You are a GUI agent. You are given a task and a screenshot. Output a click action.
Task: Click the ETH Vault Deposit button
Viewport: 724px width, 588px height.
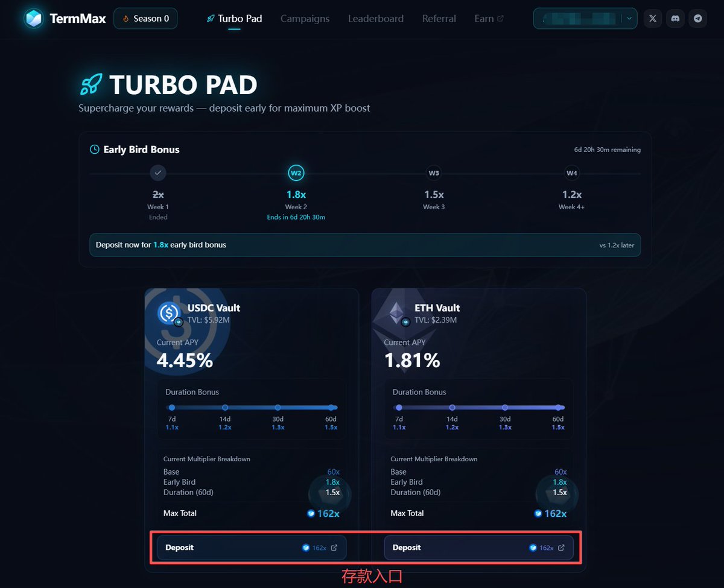click(479, 548)
